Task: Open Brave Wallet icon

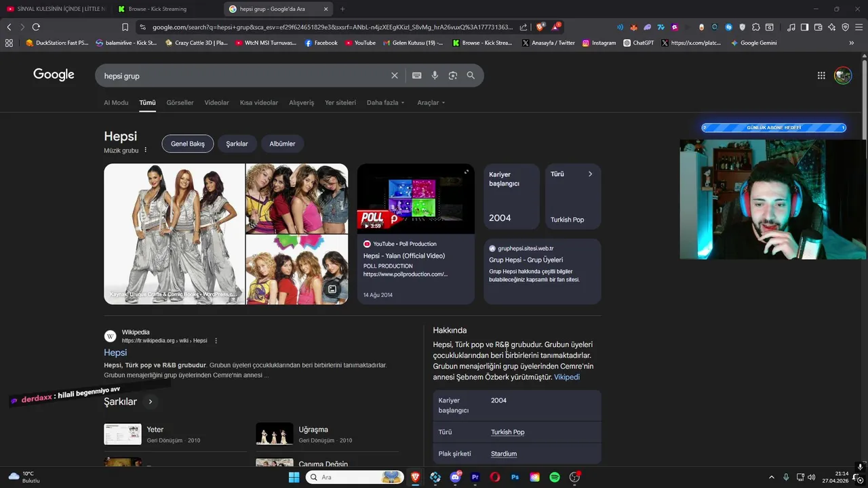Action: pos(818,27)
